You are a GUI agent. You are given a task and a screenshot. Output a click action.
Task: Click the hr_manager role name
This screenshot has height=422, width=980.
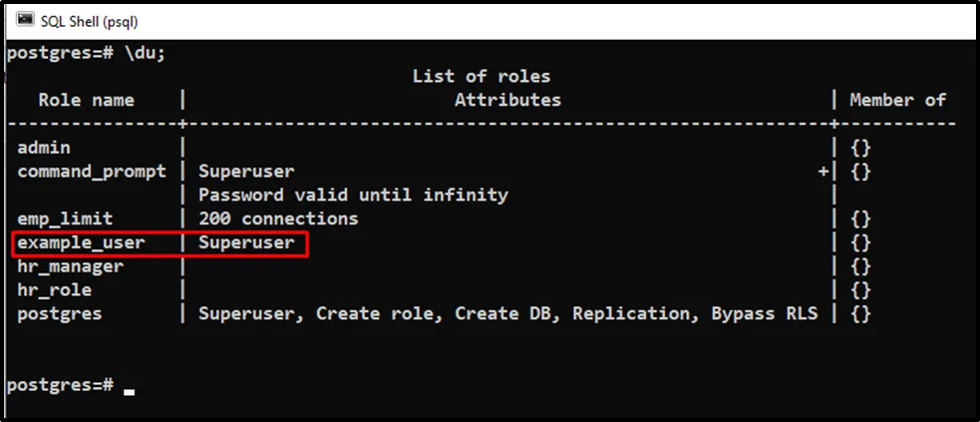[x=70, y=266]
